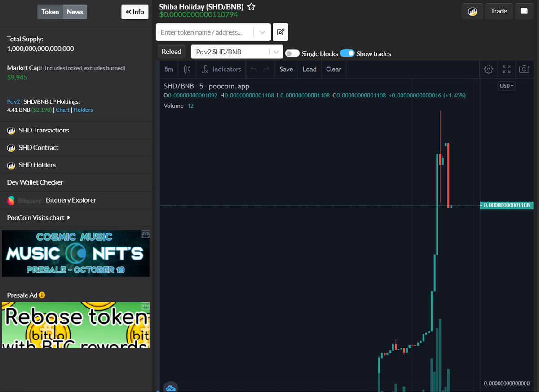
Task: Open the LP Holders link
Action: 83,110
